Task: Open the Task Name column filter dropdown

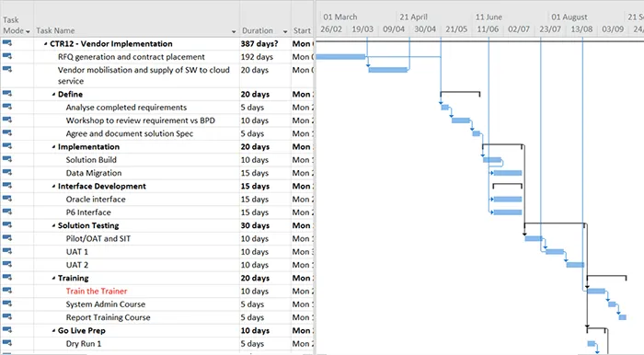Action: (234, 31)
